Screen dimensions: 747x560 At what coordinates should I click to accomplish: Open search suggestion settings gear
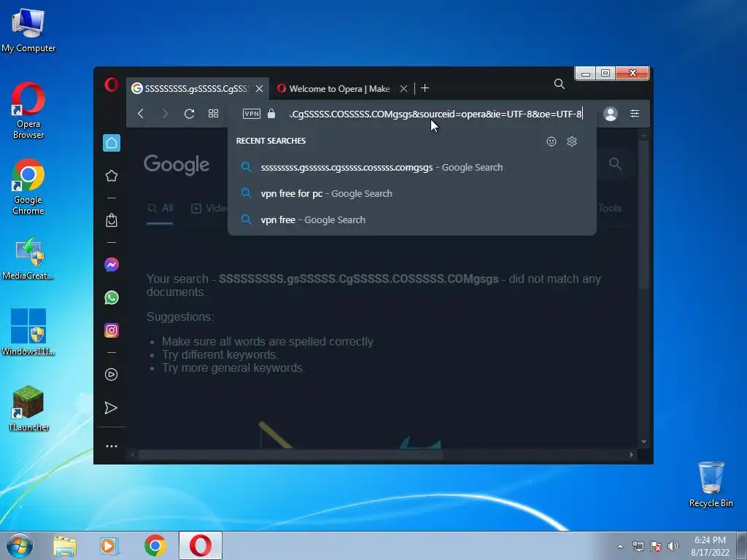pyautogui.click(x=572, y=141)
